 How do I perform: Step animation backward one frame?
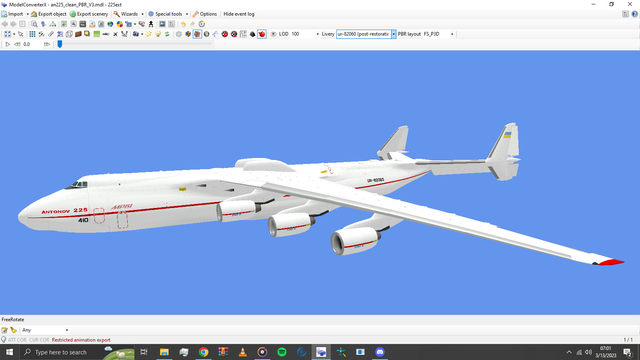[17, 44]
